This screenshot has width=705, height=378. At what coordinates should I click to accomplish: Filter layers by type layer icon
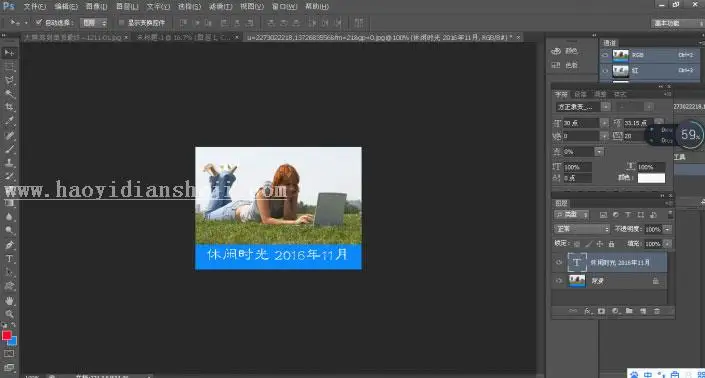(628, 215)
